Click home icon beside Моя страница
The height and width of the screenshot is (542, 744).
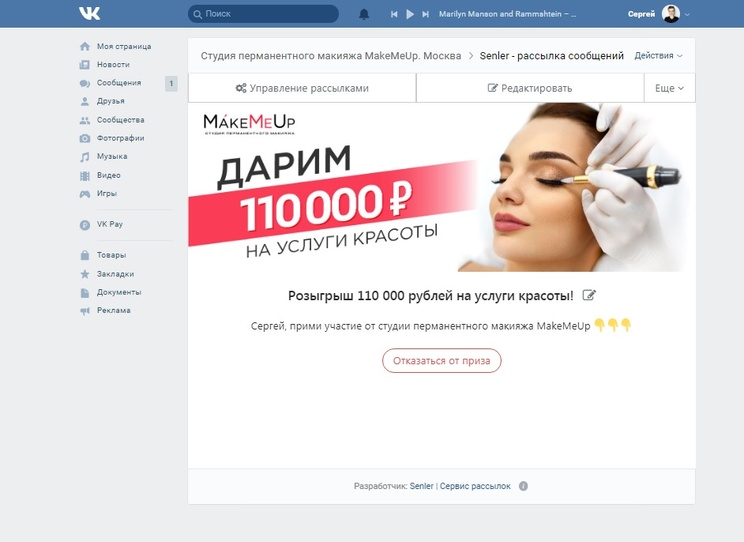tap(85, 46)
